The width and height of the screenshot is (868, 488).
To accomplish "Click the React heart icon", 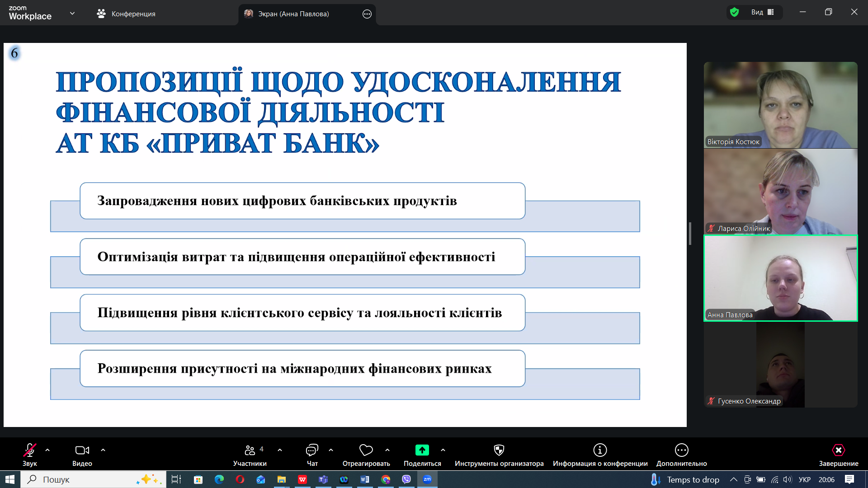I will [366, 450].
